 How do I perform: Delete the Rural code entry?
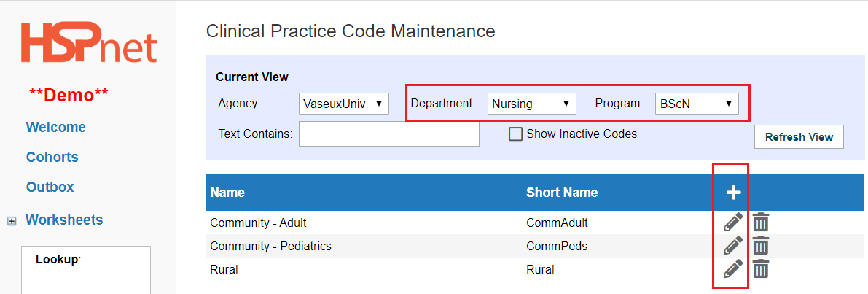761,268
